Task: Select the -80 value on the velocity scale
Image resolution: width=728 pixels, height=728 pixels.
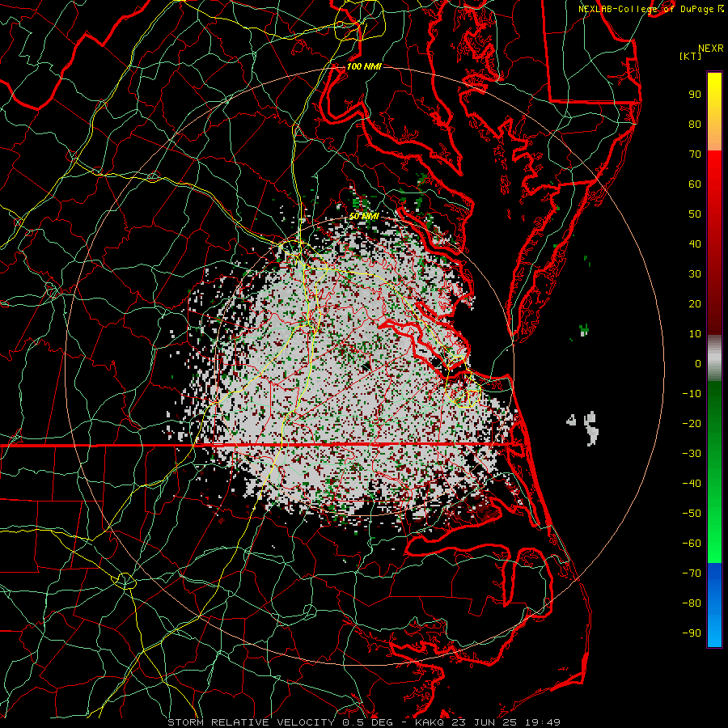Action: (x=692, y=603)
